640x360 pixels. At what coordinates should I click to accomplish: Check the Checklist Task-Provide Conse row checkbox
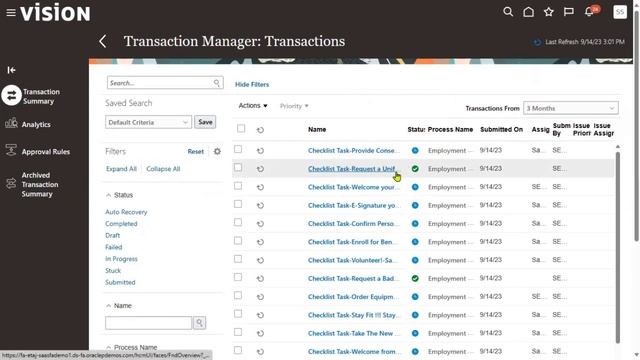click(238, 149)
